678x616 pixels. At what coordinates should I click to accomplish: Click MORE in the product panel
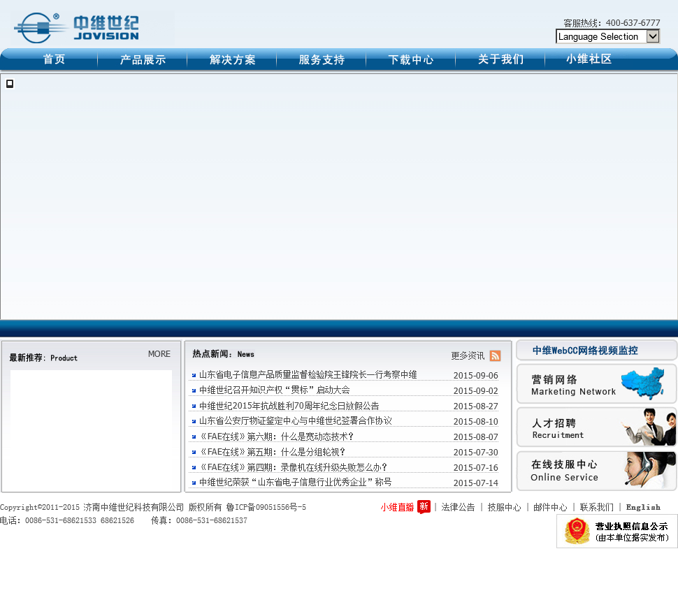click(159, 354)
